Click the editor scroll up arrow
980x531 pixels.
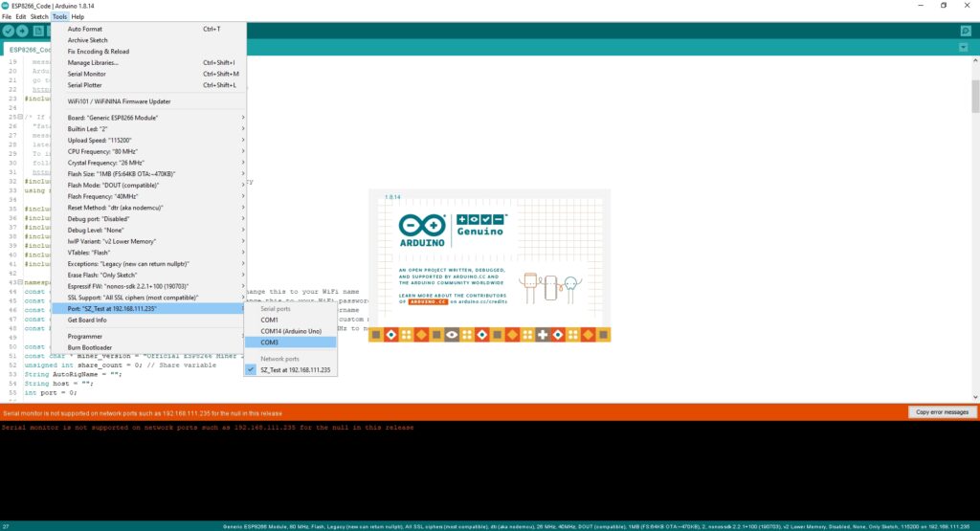click(x=975, y=61)
